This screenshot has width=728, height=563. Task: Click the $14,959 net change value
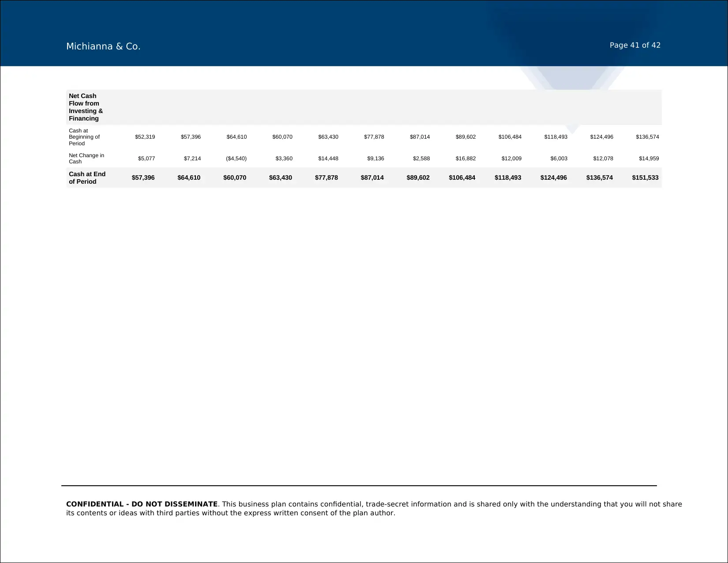649,159
